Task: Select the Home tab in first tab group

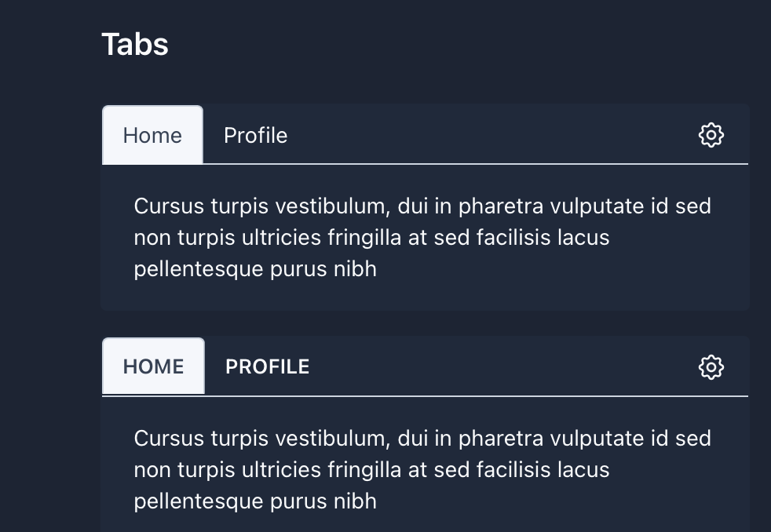Action: [152, 135]
